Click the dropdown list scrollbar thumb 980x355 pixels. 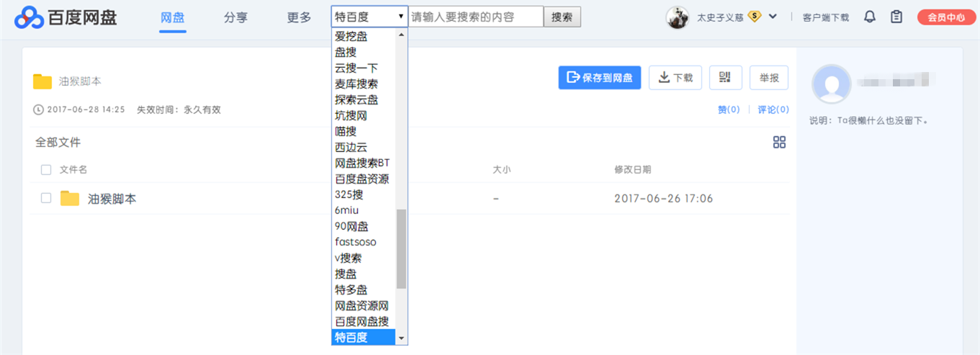(401, 249)
